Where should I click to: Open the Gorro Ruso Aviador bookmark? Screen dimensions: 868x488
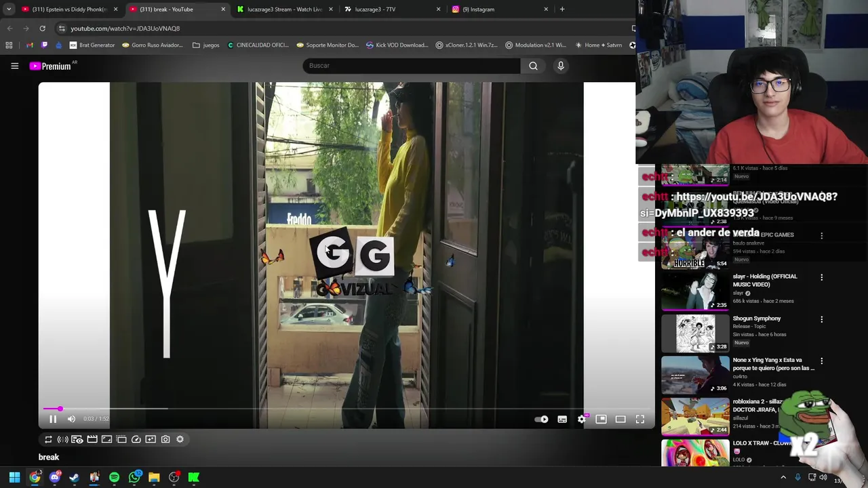coord(153,45)
